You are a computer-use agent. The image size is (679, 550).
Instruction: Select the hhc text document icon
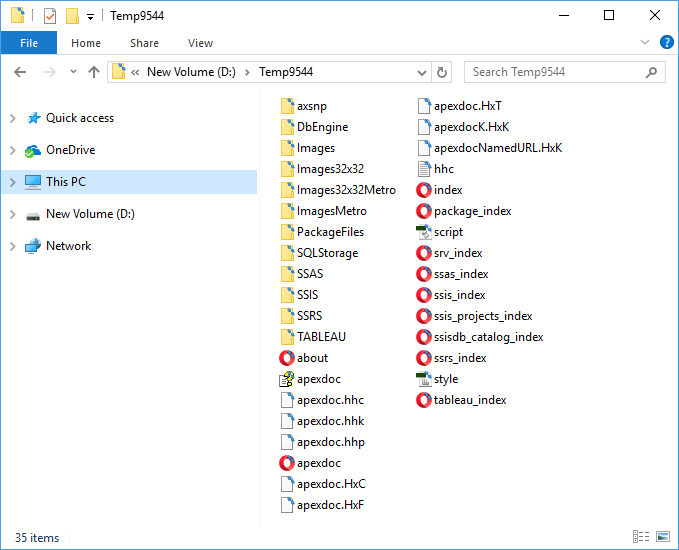click(x=424, y=169)
